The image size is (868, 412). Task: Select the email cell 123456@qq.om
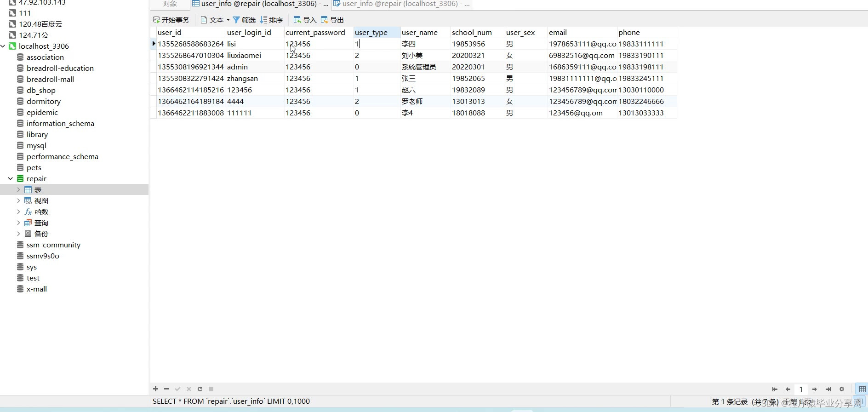click(582, 113)
